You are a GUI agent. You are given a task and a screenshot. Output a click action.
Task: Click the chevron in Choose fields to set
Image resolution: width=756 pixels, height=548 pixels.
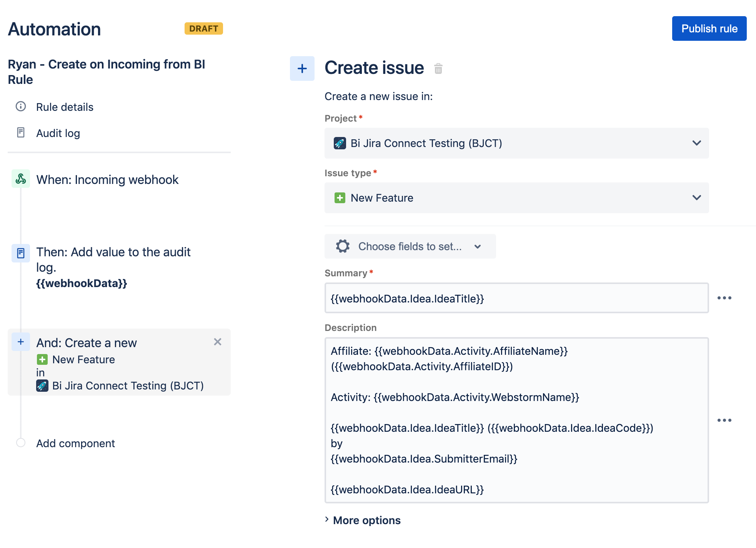coord(478,247)
